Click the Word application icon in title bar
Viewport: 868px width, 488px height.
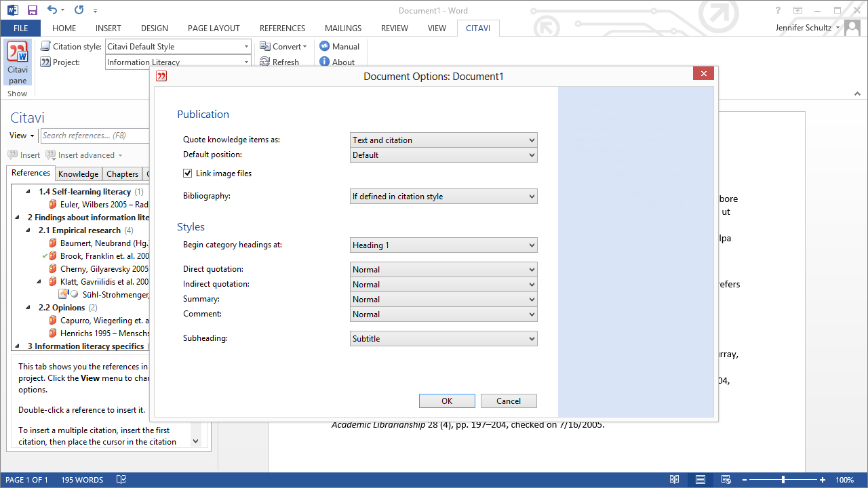click(13, 10)
